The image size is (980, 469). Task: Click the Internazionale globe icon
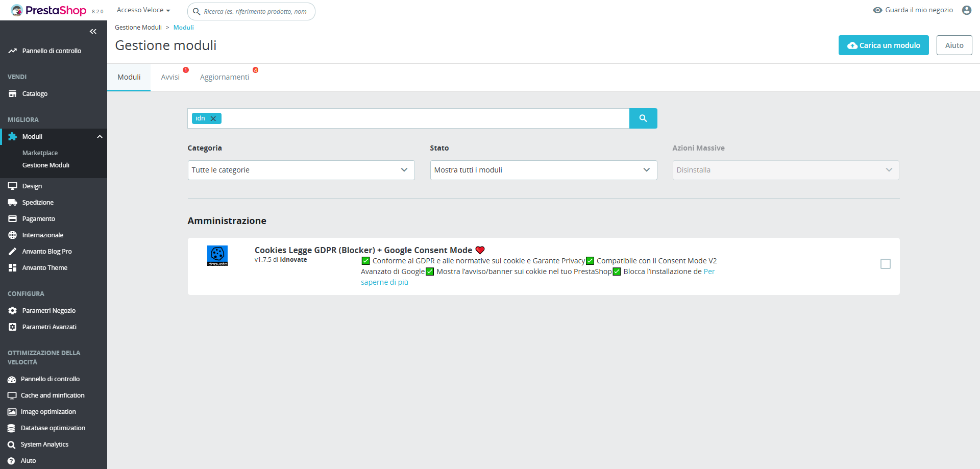[x=12, y=235]
